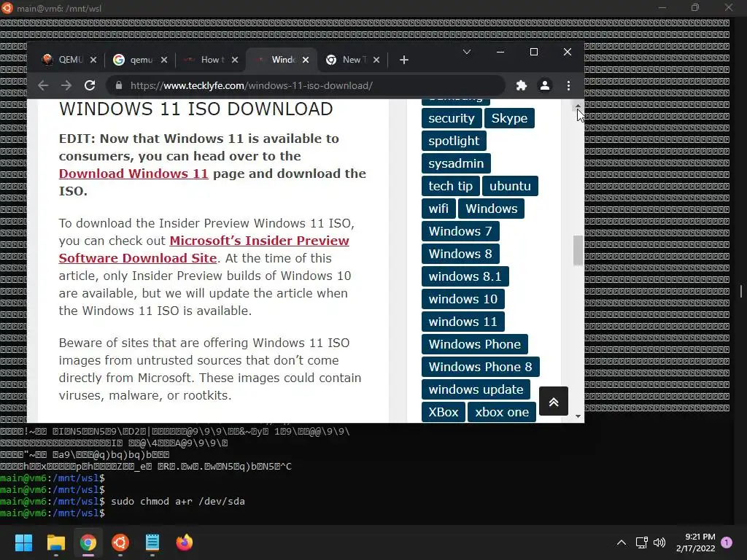Click the address bar URL field

tap(305, 86)
